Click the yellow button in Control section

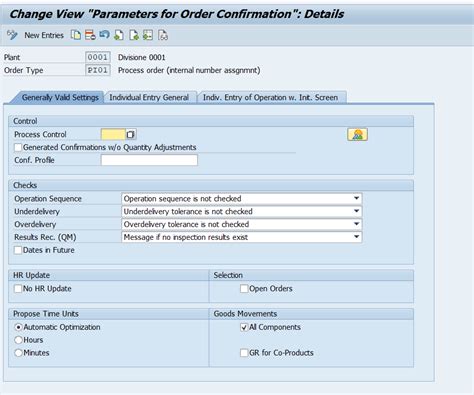click(x=357, y=135)
